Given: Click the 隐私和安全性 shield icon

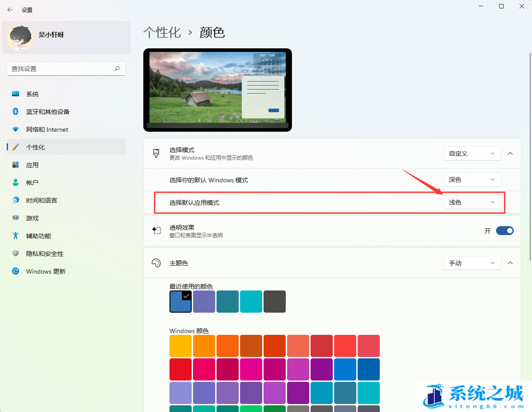Looking at the screenshot, I should pos(16,253).
